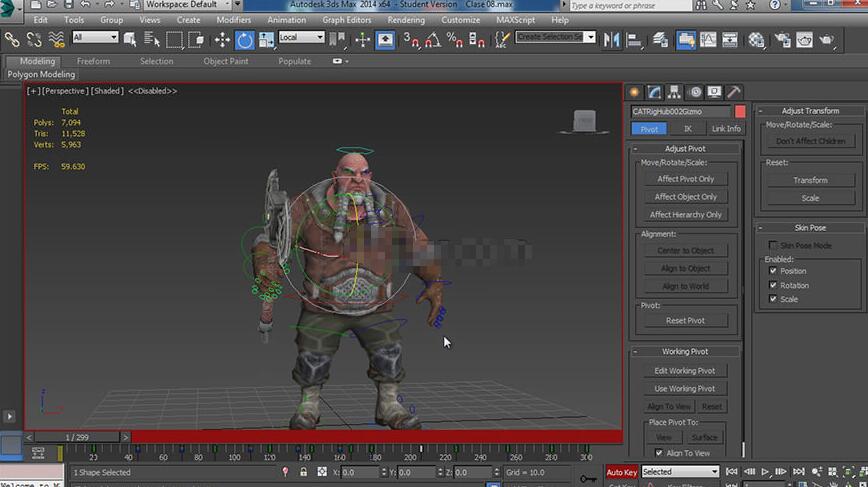Image resolution: width=868 pixels, height=487 pixels.
Task: Switch to the Create command panel
Action: pos(634,92)
